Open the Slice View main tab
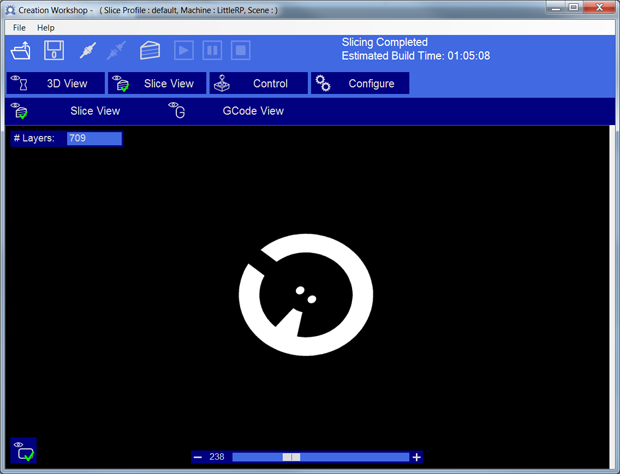The height and width of the screenshot is (474, 620). coord(157,83)
